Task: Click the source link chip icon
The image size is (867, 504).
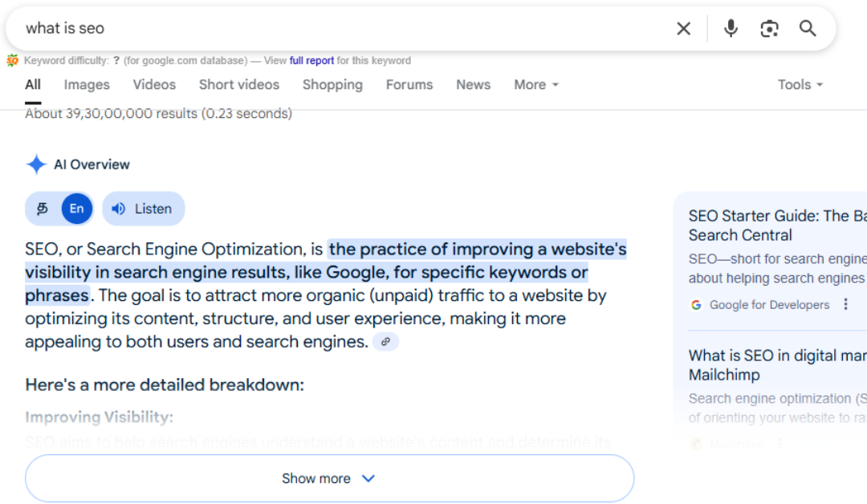Action: click(385, 342)
